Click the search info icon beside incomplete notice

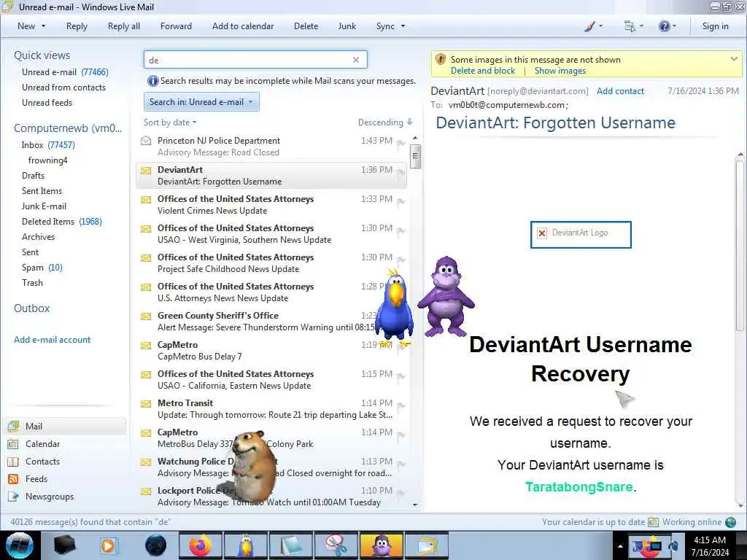152,81
